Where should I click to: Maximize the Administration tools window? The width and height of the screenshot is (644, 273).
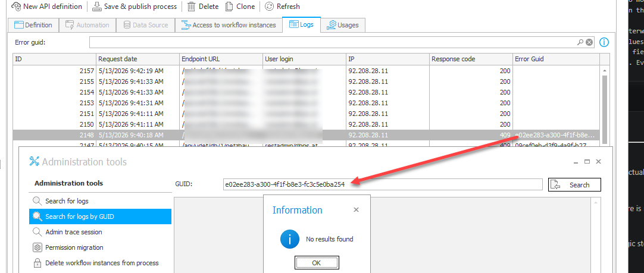point(587,162)
